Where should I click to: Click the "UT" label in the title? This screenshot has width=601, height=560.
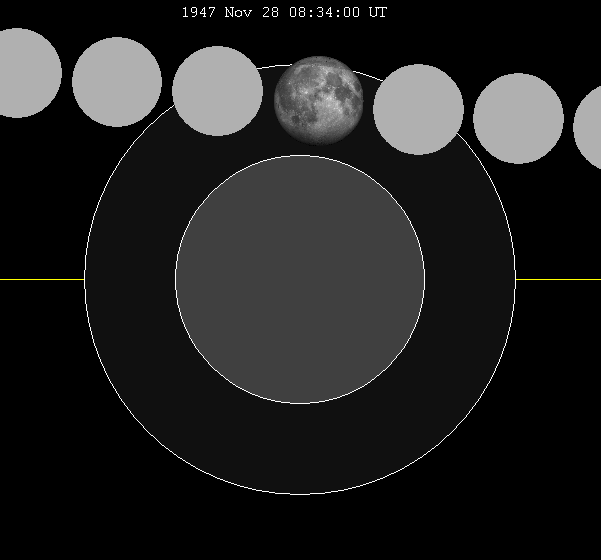click(378, 13)
